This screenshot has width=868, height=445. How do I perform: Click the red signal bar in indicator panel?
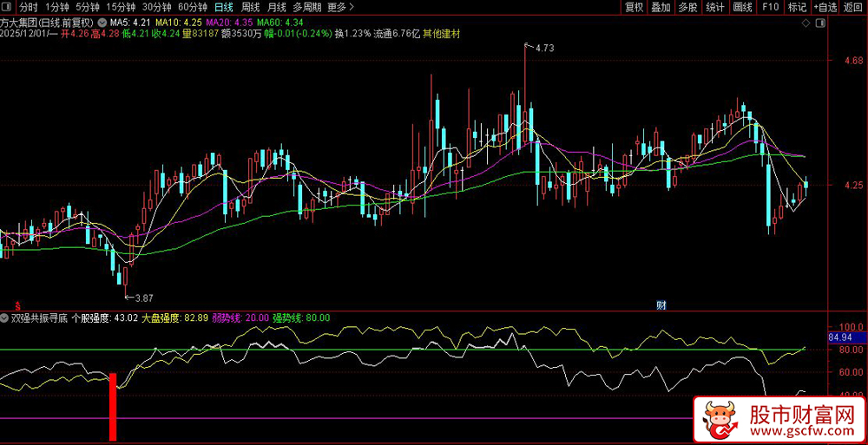[113, 407]
